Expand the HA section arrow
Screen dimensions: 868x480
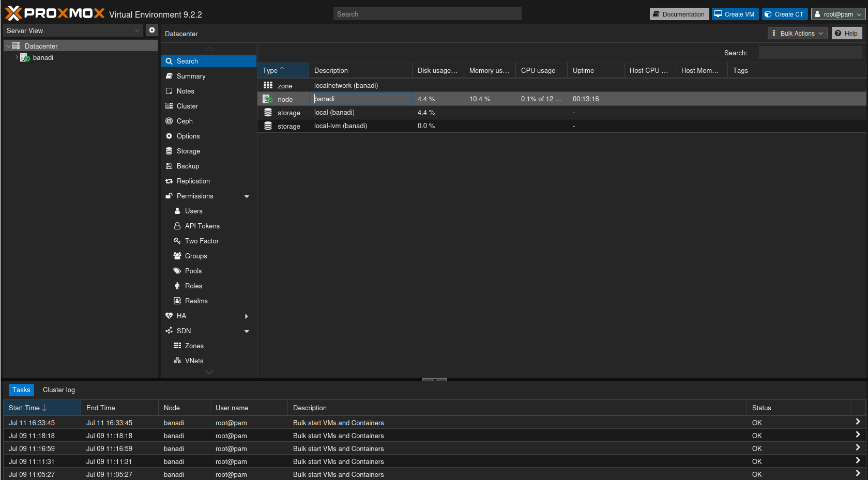(x=247, y=316)
